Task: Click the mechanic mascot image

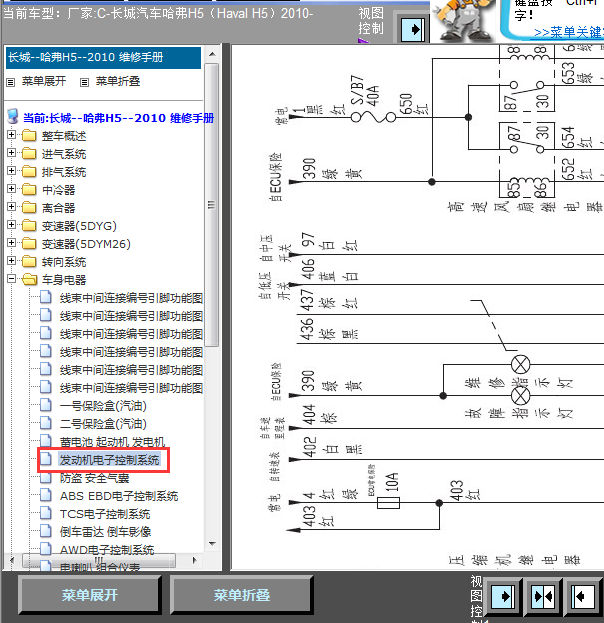Action: point(463,20)
